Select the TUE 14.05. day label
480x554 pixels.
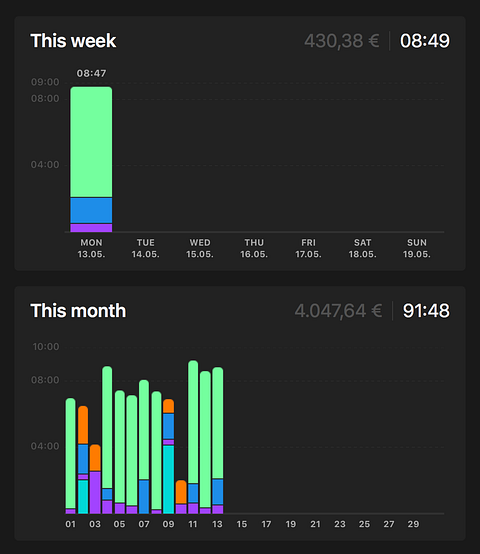coord(146,248)
